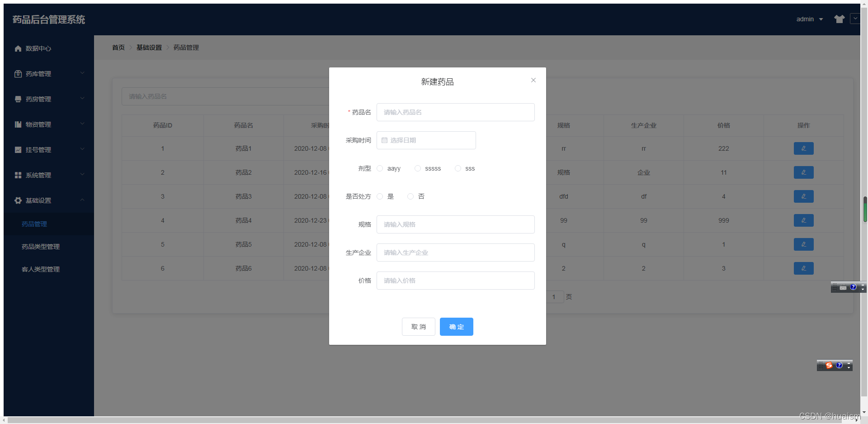Choose 是 for 是否处方

click(x=385, y=196)
